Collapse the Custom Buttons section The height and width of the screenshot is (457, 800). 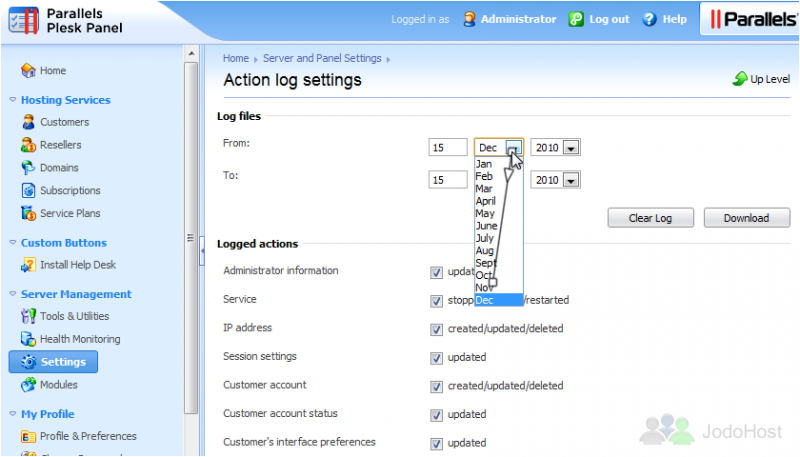[13, 242]
